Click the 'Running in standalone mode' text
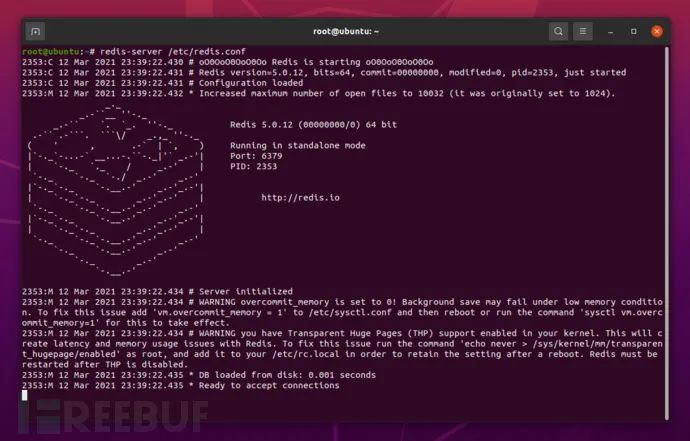This screenshot has height=441, width=690. [297, 145]
